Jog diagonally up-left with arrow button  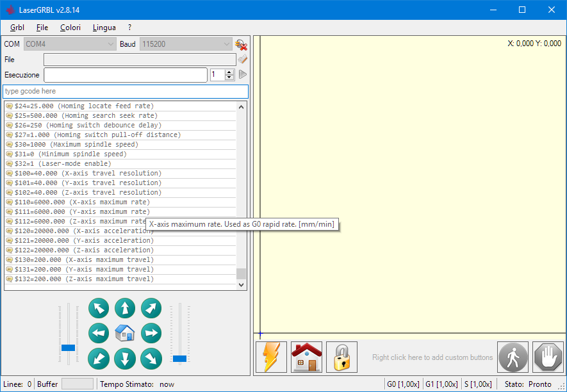[99, 308]
